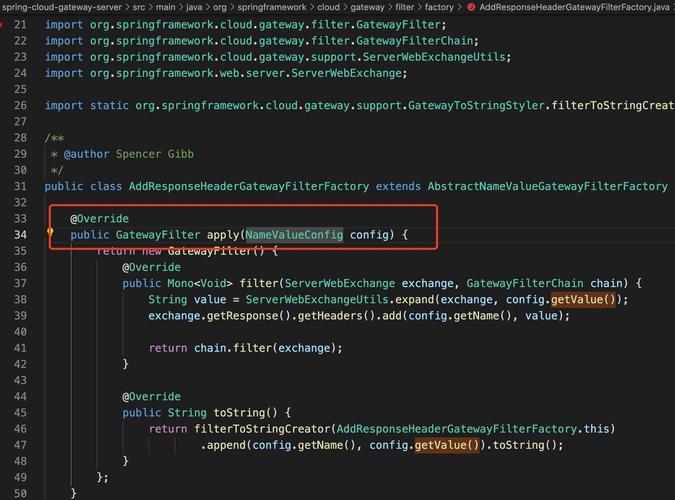Click the apply method name on line 34
Image resolution: width=675 pixels, height=500 pixels.
[223, 235]
